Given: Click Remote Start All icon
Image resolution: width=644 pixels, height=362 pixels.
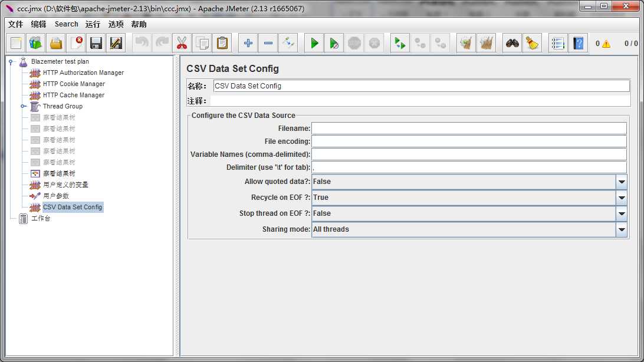Looking at the screenshot, I should click(400, 43).
